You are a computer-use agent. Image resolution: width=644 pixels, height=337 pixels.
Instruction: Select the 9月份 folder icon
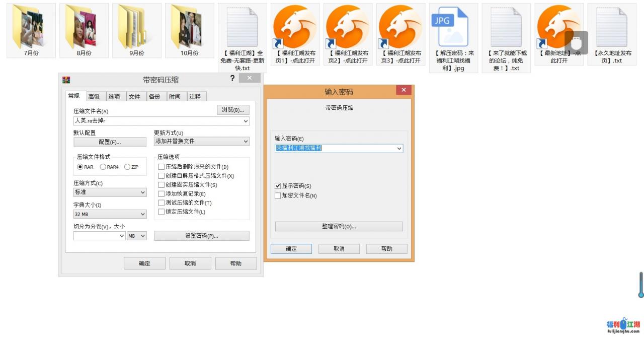point(136,28)
